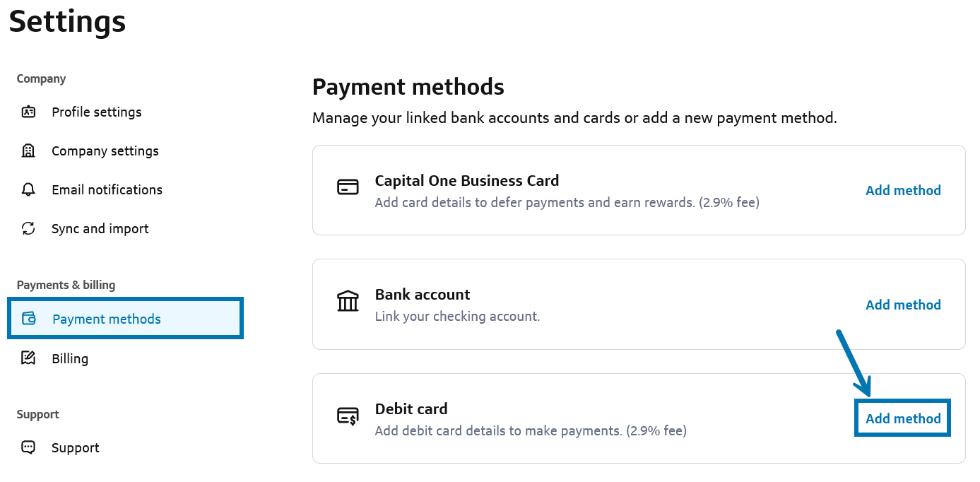Click the Billing receipt icon

[x=28, y=358]
